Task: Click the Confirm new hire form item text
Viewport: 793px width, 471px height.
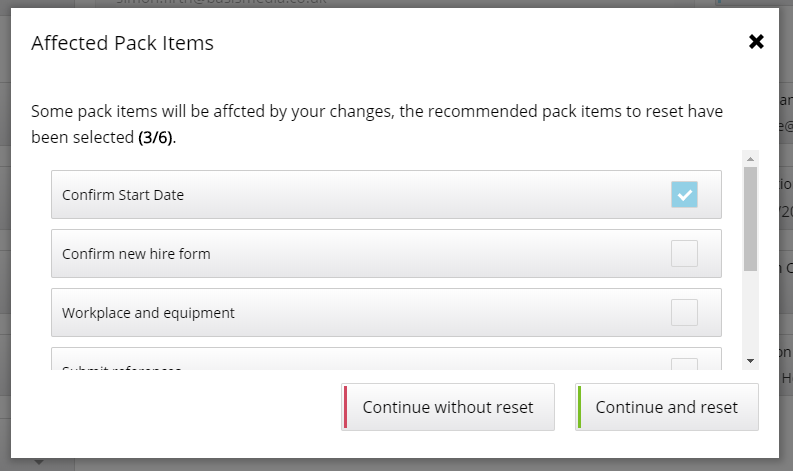Action: 136,254
